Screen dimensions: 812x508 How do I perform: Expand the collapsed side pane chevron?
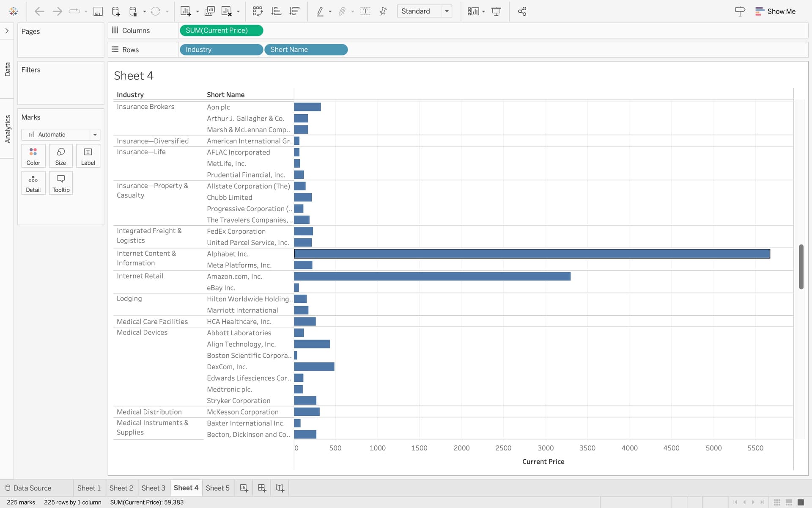(x=7, y=31)
